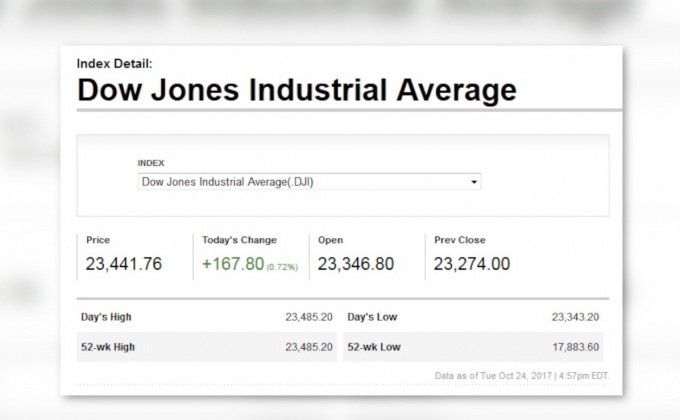Click the 52-wk Low label

[x=373, y=347]
